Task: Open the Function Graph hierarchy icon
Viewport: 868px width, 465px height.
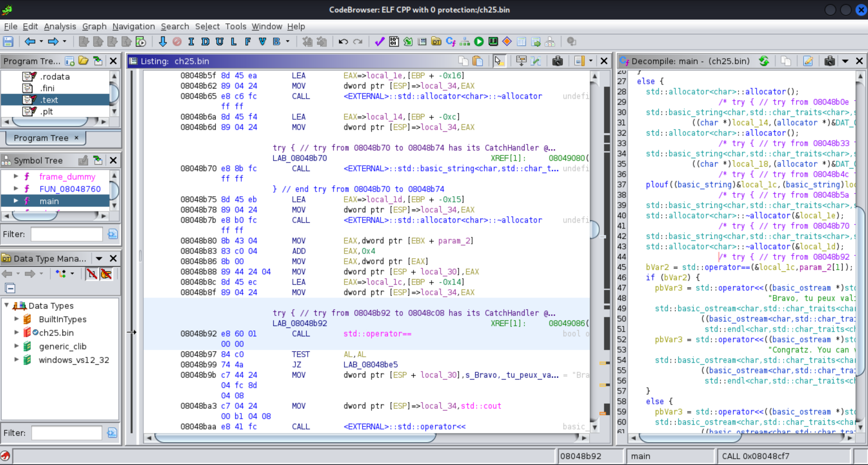Action: [x=464, y=42]
